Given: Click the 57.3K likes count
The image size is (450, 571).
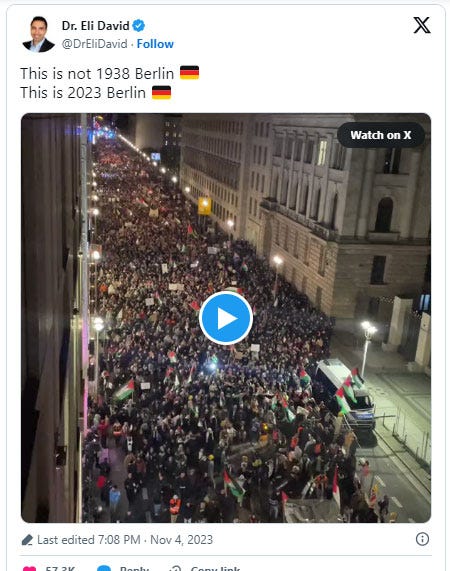Looking at the screenshot, I should tap(60, 568).
